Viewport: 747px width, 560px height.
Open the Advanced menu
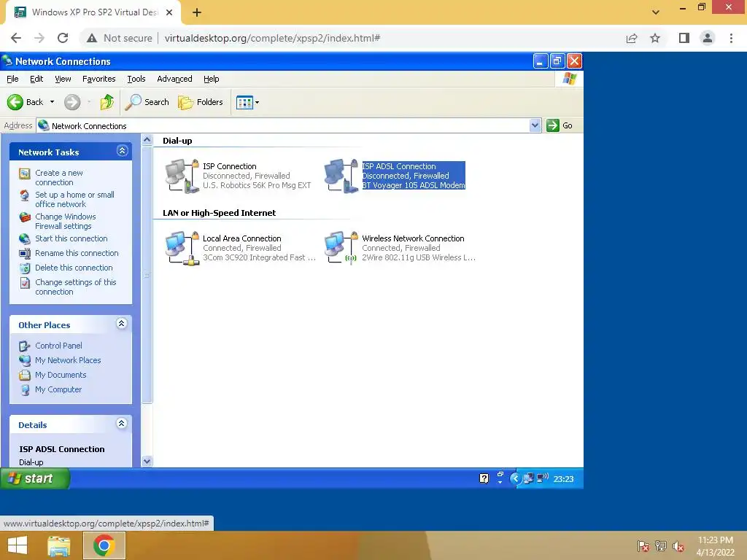pyautogui.click(x=174, y=79)
